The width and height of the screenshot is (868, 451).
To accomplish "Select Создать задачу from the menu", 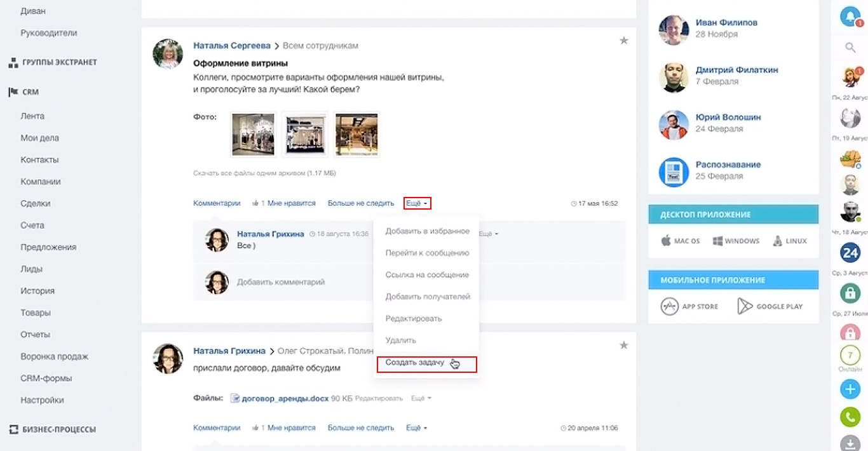I will 415,363.
